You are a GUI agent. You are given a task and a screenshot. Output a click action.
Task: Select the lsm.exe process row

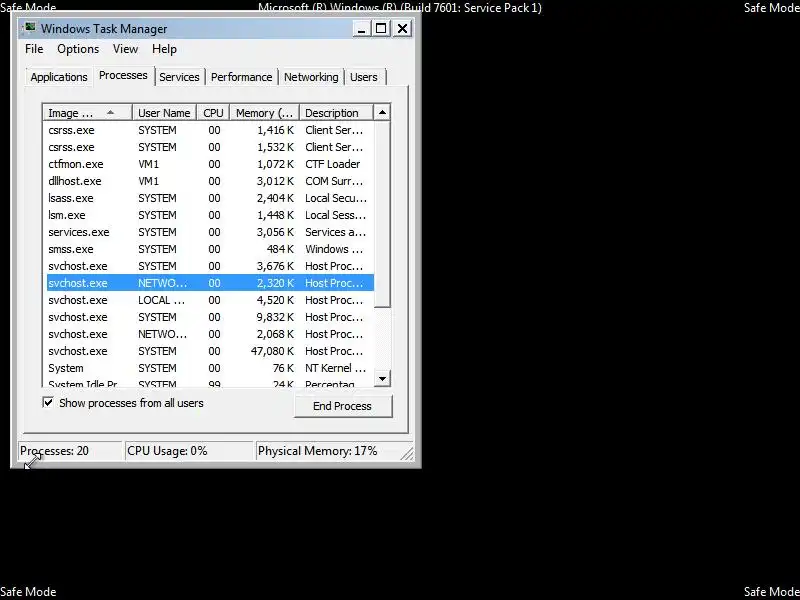(210, 215)
